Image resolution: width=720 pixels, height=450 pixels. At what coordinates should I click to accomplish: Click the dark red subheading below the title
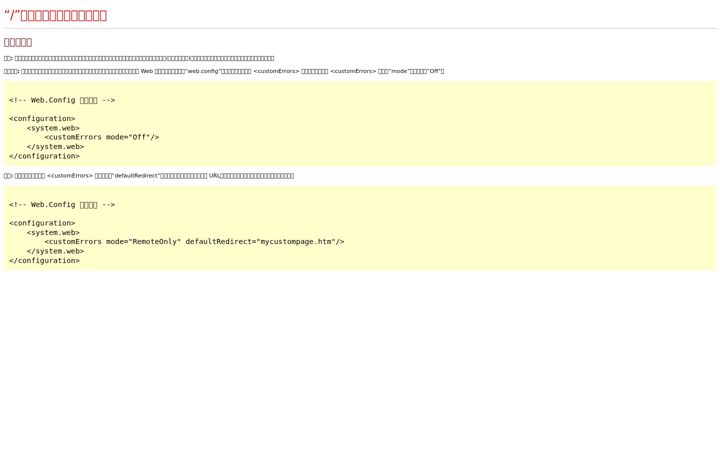18,42
